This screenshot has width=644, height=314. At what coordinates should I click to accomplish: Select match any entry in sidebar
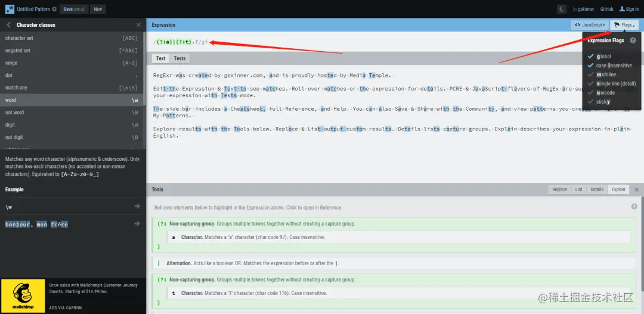(72, 88)
